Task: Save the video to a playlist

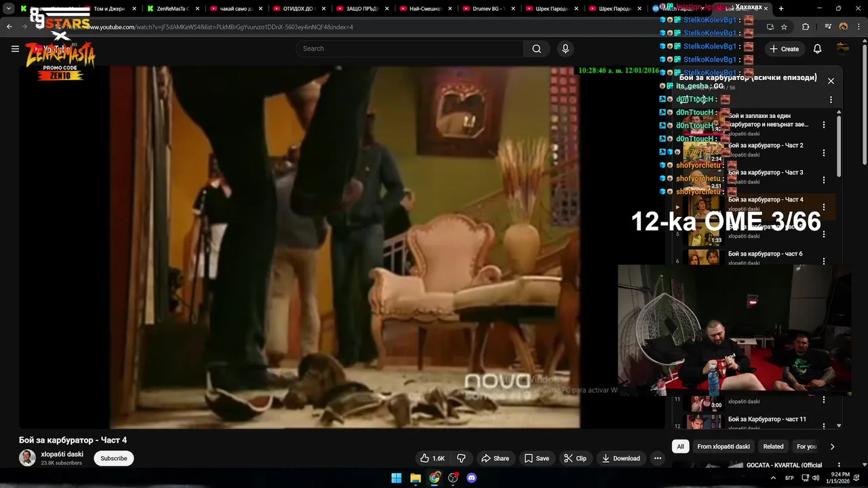Action: 536,458
